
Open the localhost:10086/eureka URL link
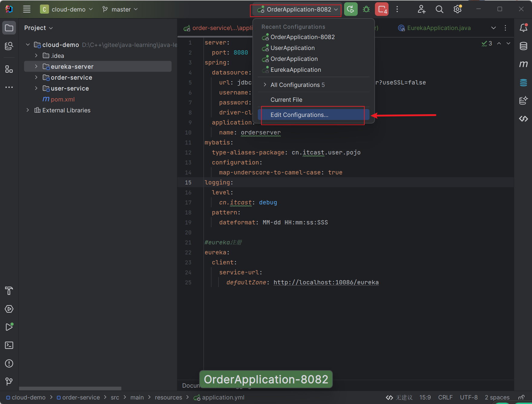tap(326, 283)
